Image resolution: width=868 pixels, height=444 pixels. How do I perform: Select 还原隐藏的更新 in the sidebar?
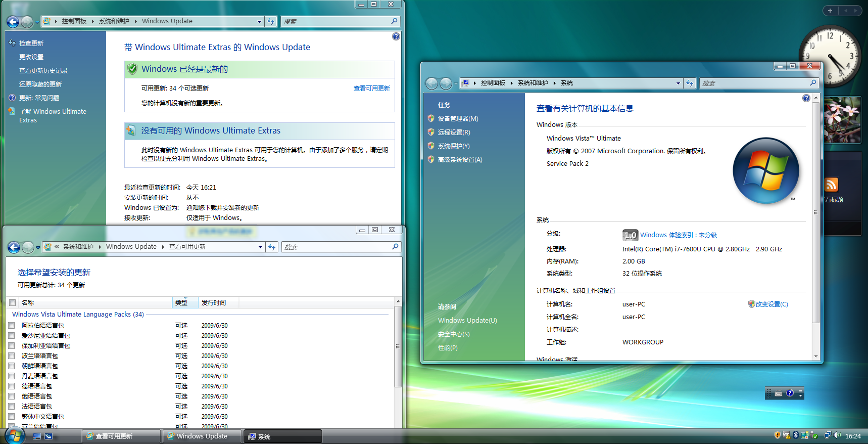tap(40, 84)
